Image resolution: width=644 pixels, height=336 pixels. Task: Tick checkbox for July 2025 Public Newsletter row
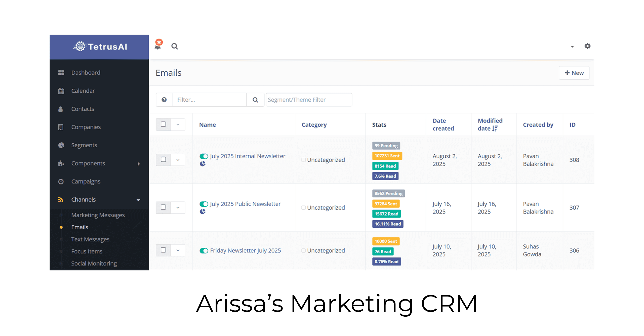(x=163, y=207)
